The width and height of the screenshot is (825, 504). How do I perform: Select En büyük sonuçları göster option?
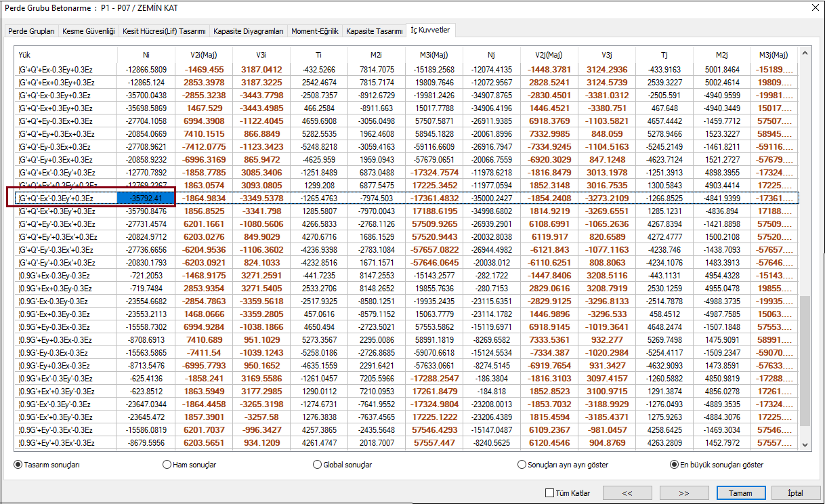coord(674,465)
